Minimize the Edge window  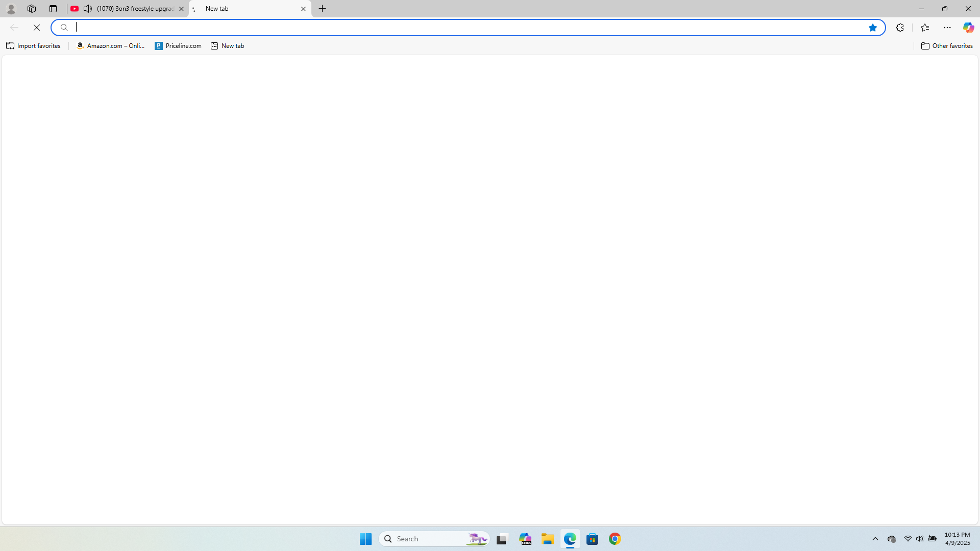tap(921, 9)
